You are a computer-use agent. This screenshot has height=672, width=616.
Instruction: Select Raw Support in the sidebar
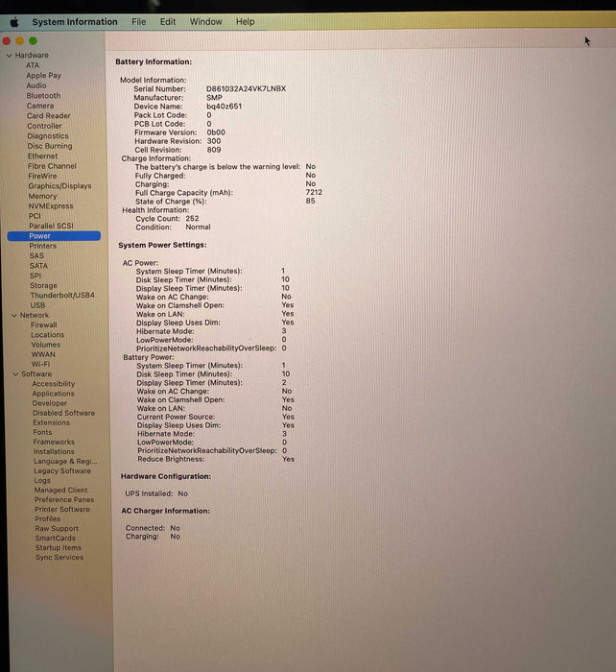click(57, 529)
